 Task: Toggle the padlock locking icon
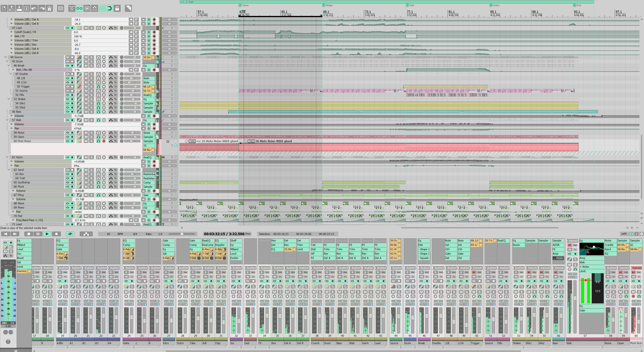coord(117,9)
